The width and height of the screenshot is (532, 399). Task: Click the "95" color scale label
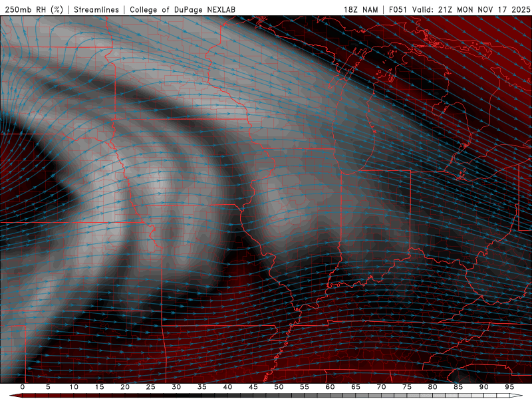pyautogui.click(x=509, y=387)
